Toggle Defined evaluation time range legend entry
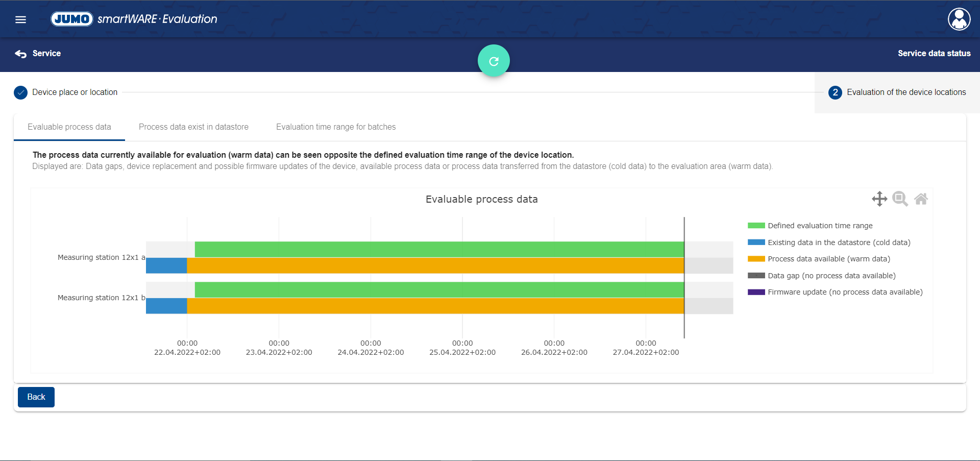This screenshot has height=461, width=980. [820, 226]
